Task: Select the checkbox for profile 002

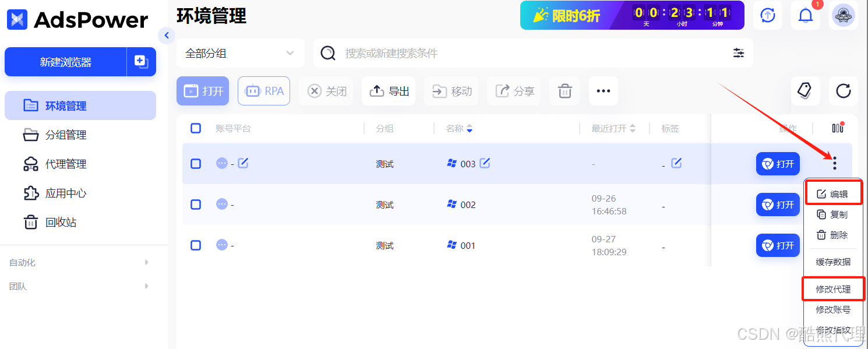Action: 196,205
